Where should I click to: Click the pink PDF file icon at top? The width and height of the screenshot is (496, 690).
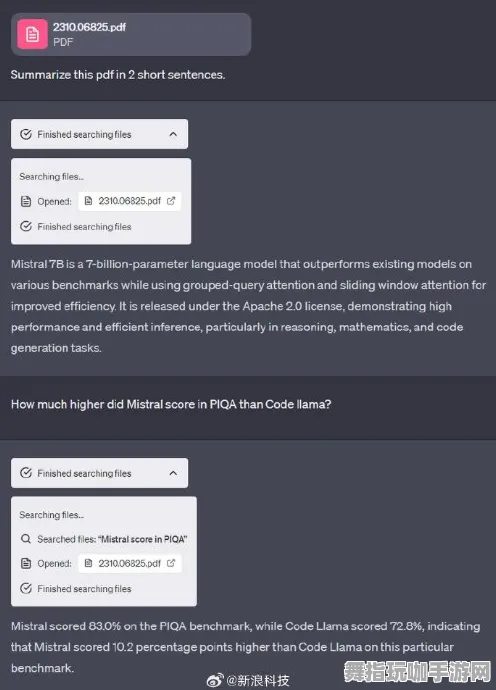point(32,34)
